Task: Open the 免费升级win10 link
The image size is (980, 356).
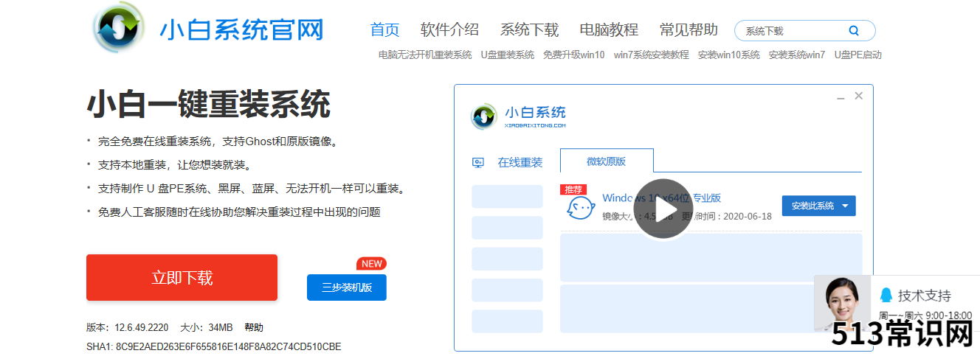Action: coord(574,55)
